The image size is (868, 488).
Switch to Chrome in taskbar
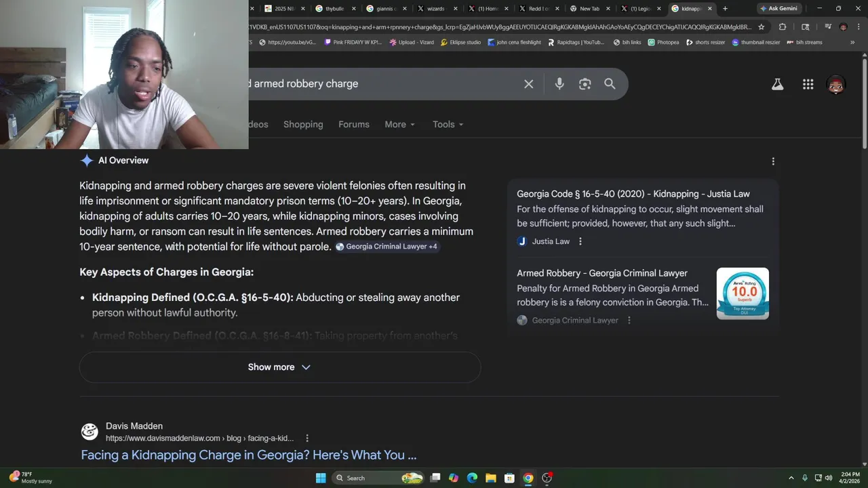click(x=528, y=478)
